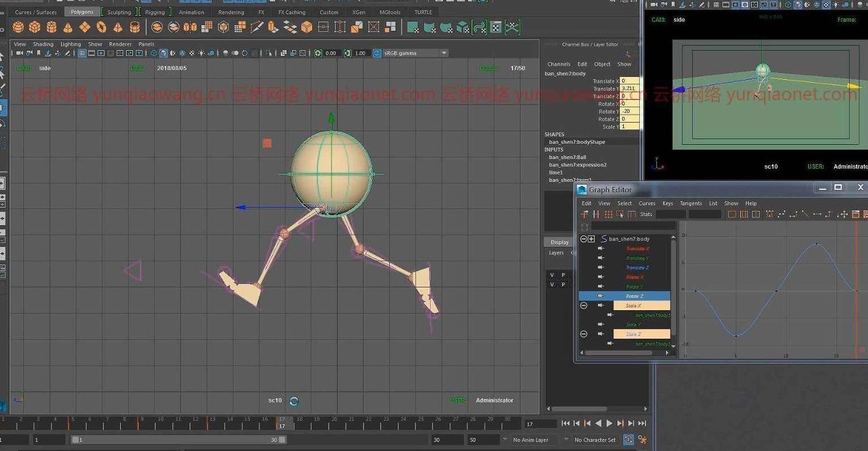
Task: Click the Graph Editor frame all icon
Action: (732, 214)
